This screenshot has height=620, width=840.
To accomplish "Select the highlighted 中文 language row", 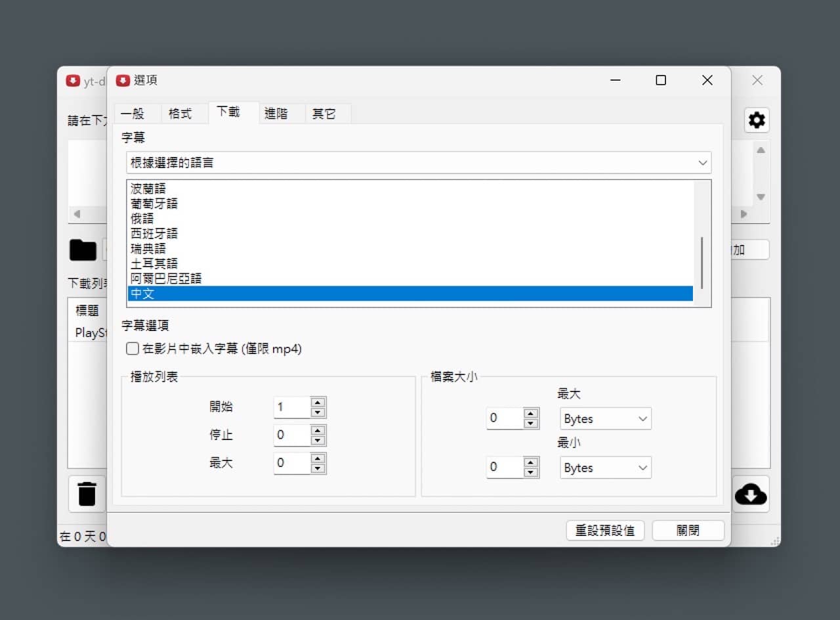I will point(410,294).
